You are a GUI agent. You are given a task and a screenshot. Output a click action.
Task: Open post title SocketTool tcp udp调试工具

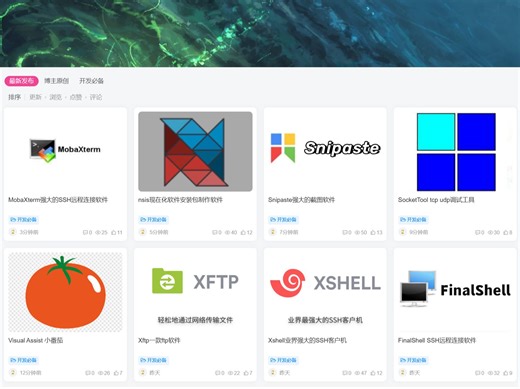pos(436,200)
